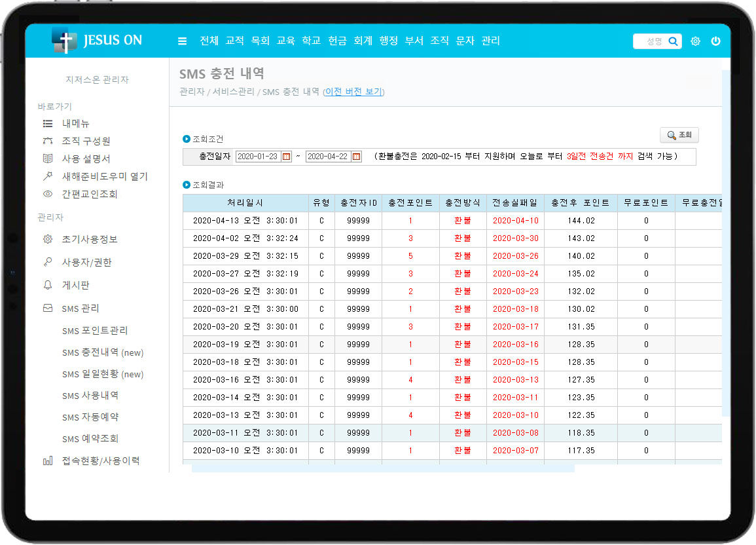Select the 문자 menu in top navigation
Image resolution: width=756 pixels, height=545 pixels.
[x=465, y=41]
